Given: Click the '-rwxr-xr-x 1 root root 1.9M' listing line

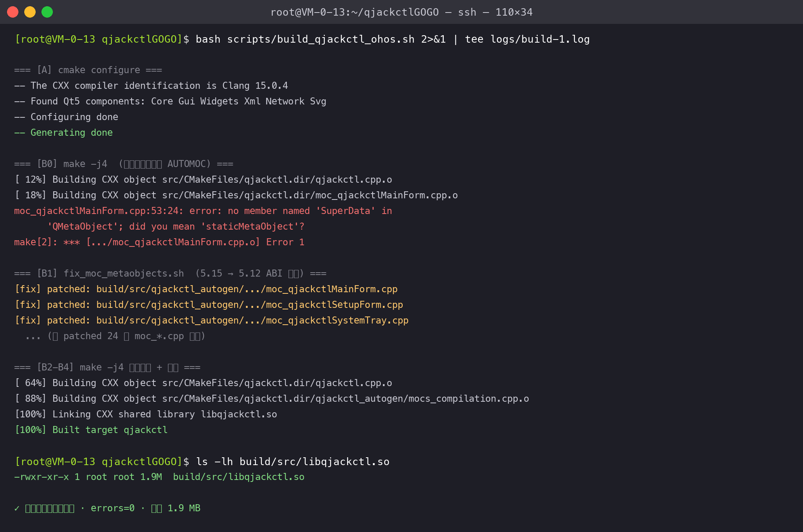Looking at the screenshot, I should (x=159, y=477).
